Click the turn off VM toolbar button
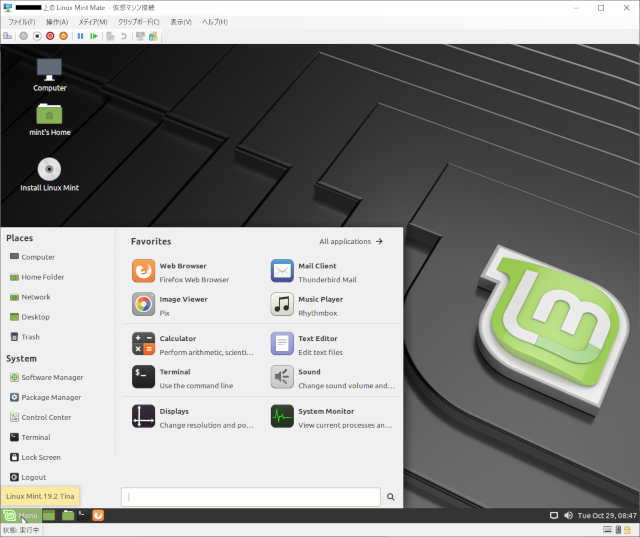This screenshot has height=537, width=640. (x=37, y=36)
